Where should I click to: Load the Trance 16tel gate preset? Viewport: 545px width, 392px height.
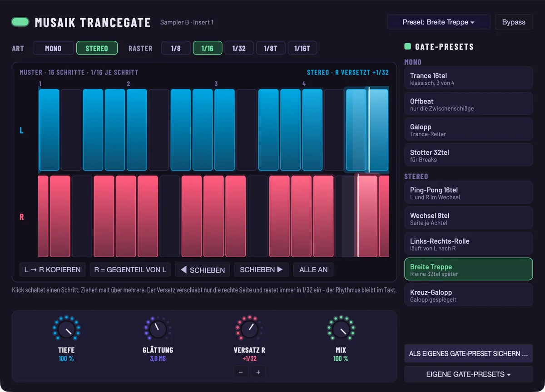[x=468, y=78]
